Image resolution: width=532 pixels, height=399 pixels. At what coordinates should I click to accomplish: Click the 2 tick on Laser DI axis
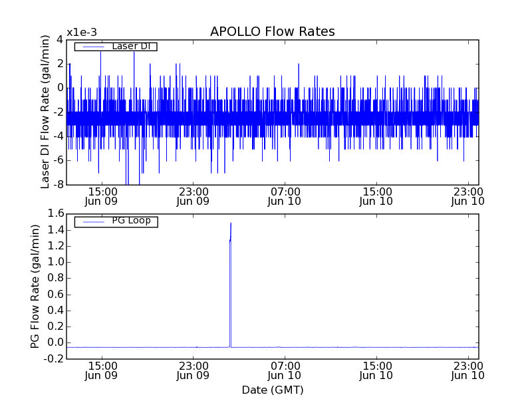pos(60,64)
